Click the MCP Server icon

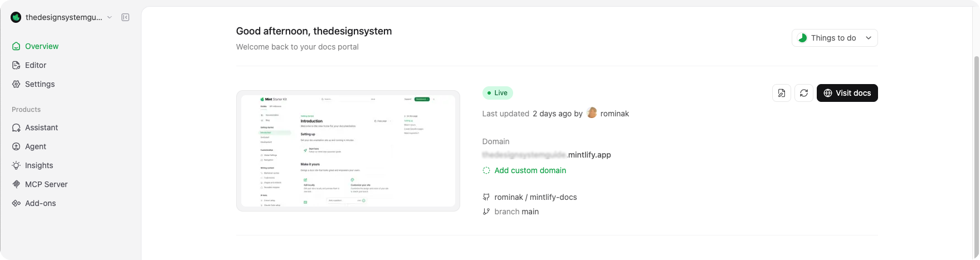(16, 184)
